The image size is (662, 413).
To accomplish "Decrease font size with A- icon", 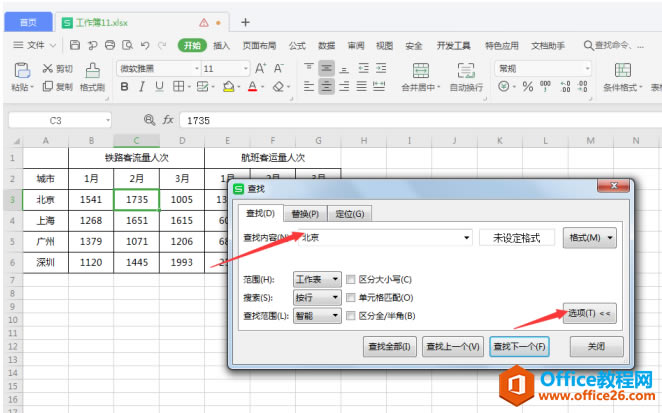I will point(279,68).
